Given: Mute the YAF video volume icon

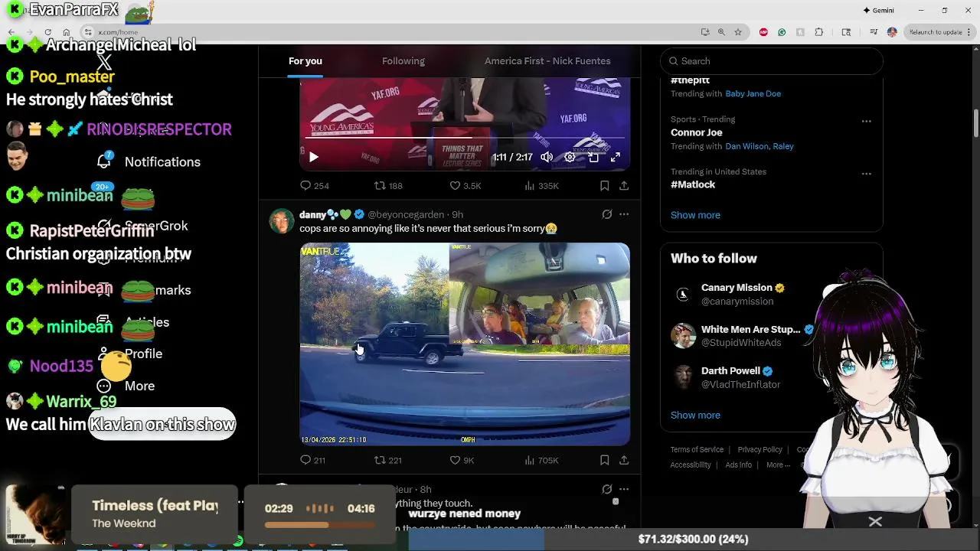Looking at the screenshot, I should (x=547, y=157).
